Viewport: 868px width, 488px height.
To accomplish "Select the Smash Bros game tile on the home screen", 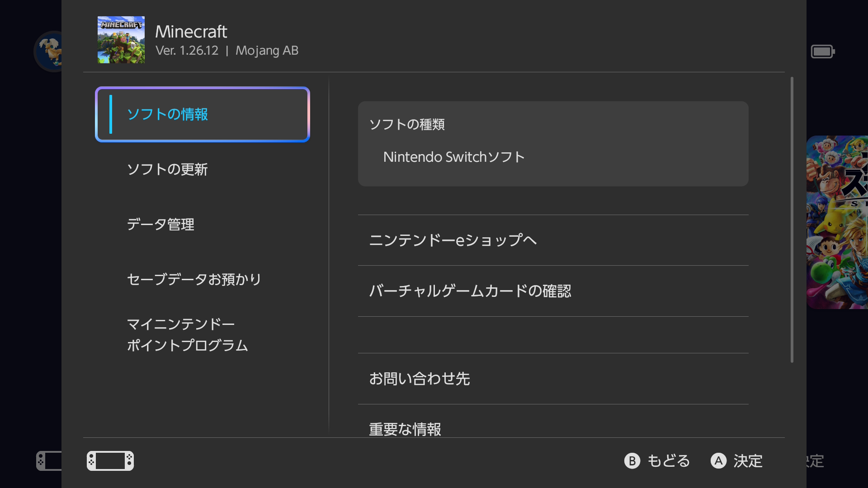I will 837,222.
